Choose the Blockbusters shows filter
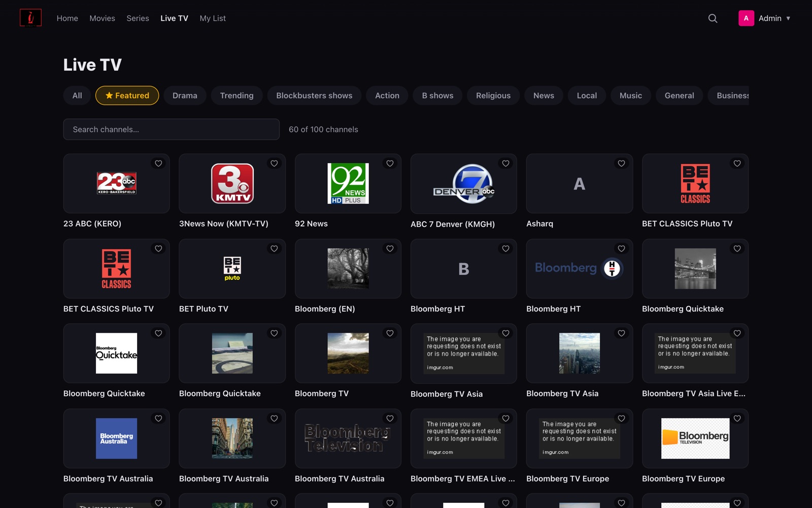The image size is (812, 508). [x=314, y=96]
